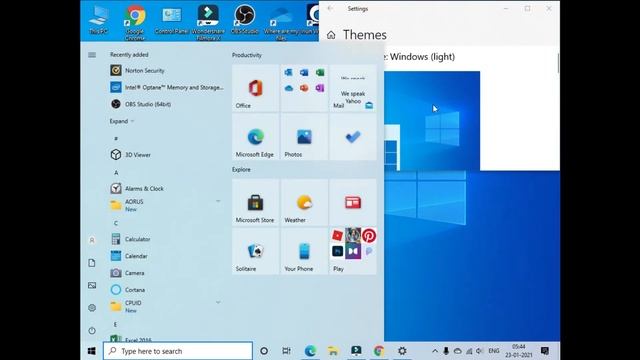Jump to app letter A header

click(x=116, y=173)
